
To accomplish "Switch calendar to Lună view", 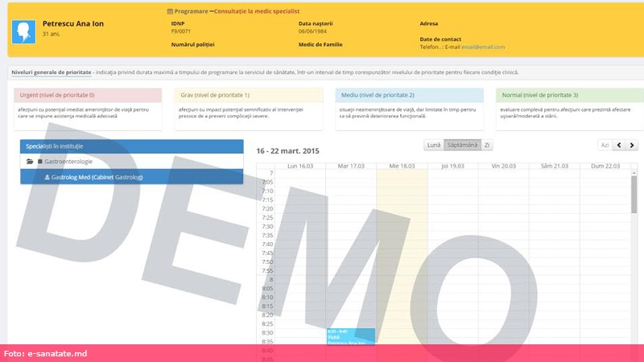I will tap(433, 145).
